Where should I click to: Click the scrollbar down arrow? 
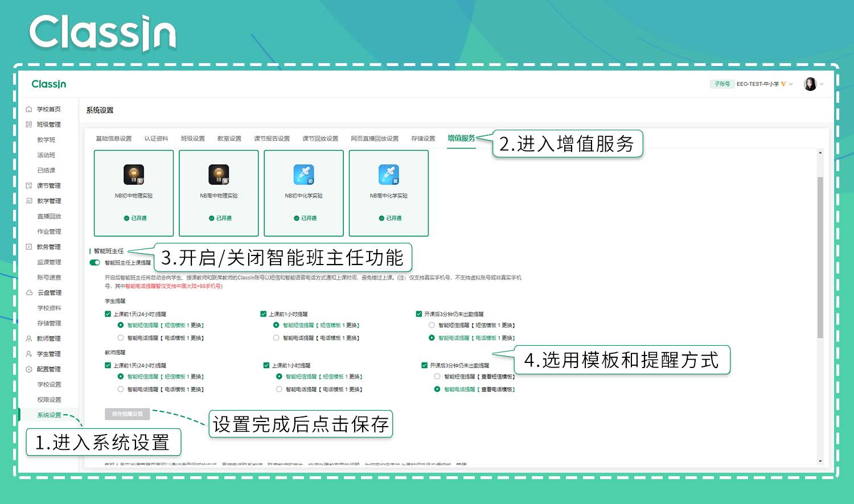[820, 461]
